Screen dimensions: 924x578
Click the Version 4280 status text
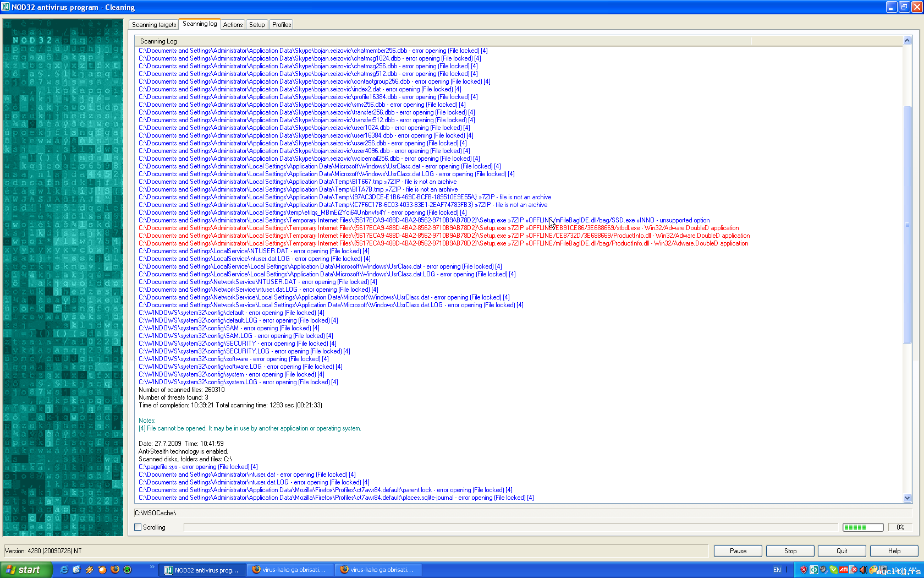click(x=43, y=551)
